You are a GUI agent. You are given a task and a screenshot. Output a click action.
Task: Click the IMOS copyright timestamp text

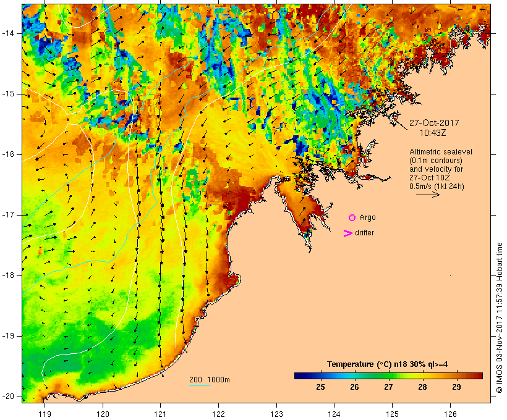tap(500, 318)
